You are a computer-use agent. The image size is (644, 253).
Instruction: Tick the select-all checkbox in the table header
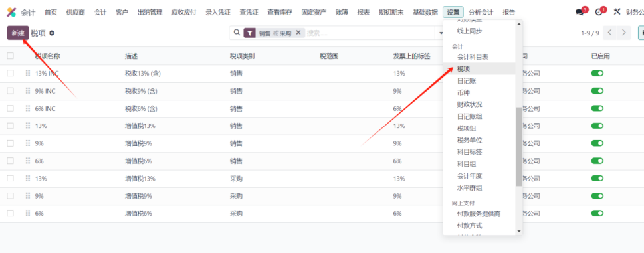pos(10,56)
